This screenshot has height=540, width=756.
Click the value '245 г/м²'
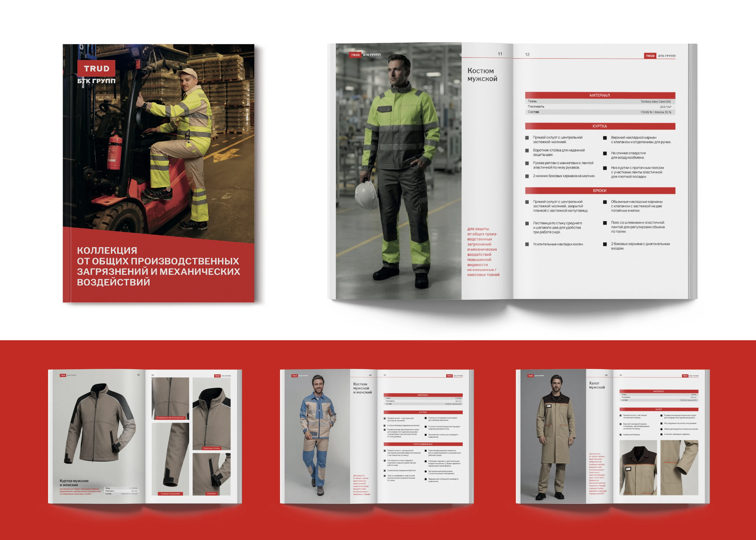coord(666,107)
